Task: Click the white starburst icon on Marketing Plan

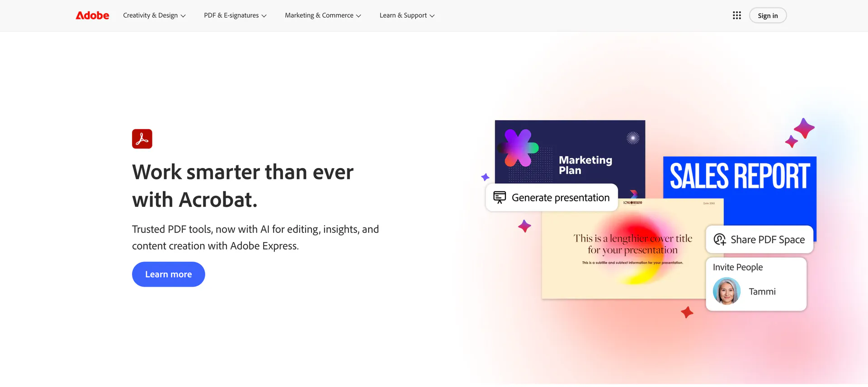Action: [632, 138]
